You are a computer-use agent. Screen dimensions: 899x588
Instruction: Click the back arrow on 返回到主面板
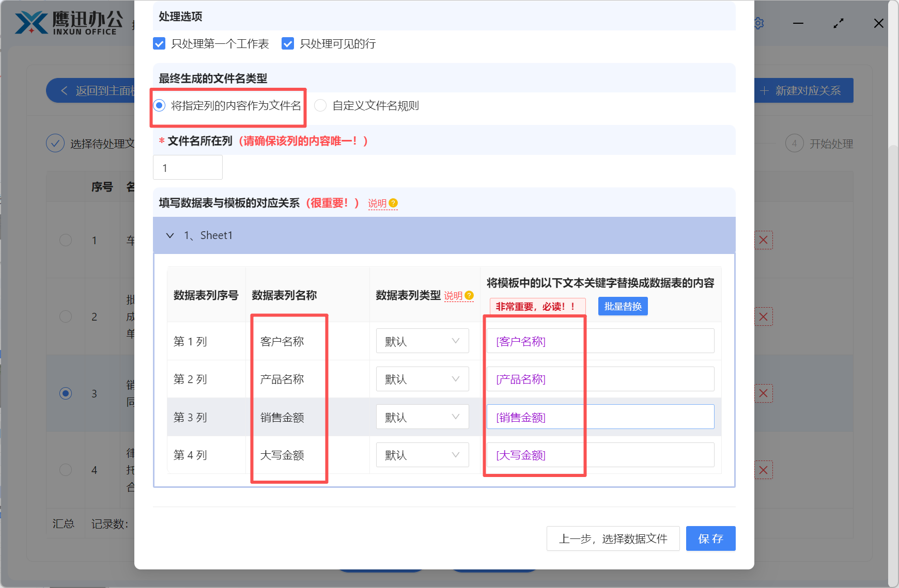(x=64, y=90)
